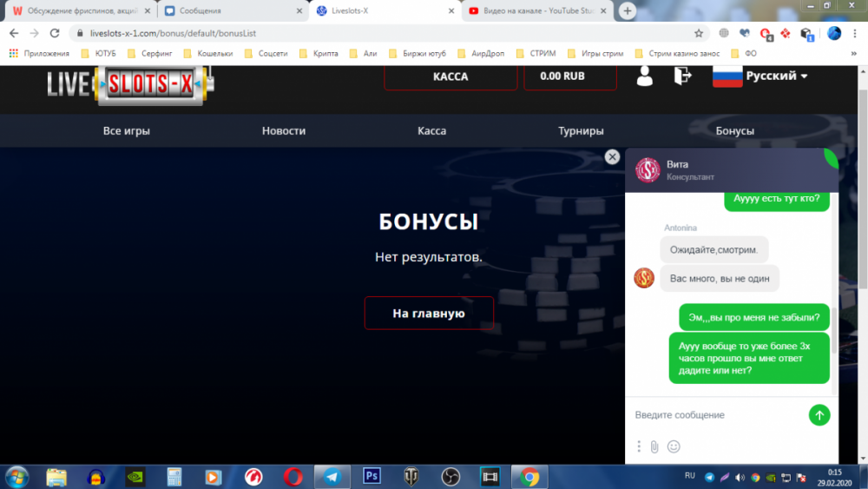868x489 pixels.
Task: Open Chrome from the taskbar
Action: click(529, 477)
